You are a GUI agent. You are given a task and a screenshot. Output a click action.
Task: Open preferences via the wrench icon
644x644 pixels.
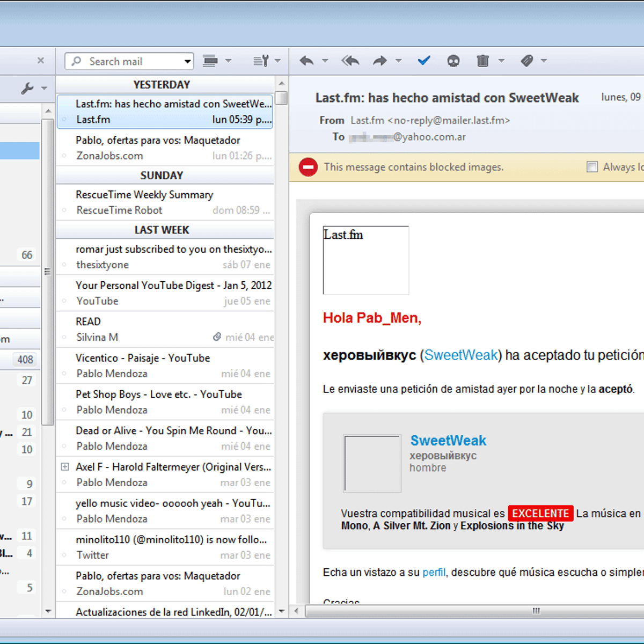(26, 89)
